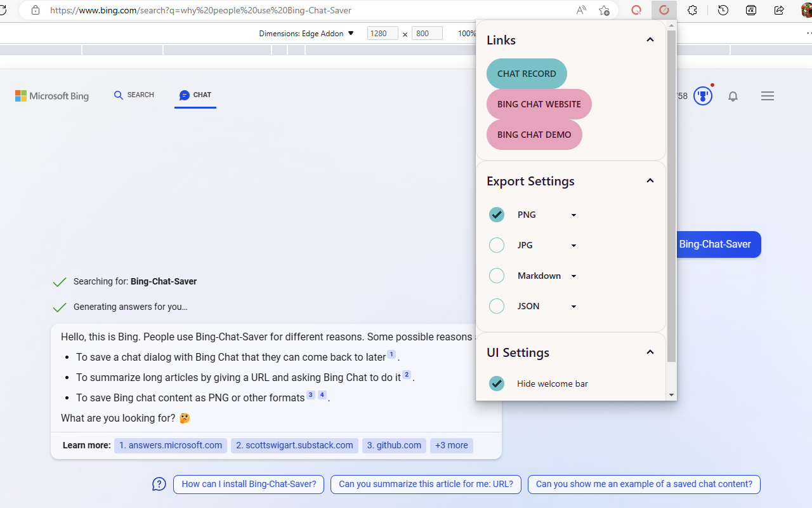Click the Generating answers for you text
The height and width of the screenshot is (508, 812).
click(131, 307)
